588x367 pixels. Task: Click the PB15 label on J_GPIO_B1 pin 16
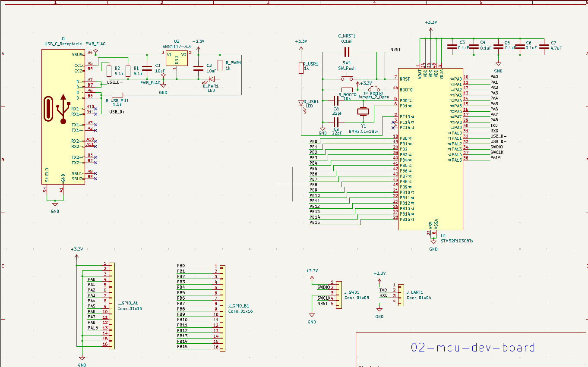coord(182,347)
